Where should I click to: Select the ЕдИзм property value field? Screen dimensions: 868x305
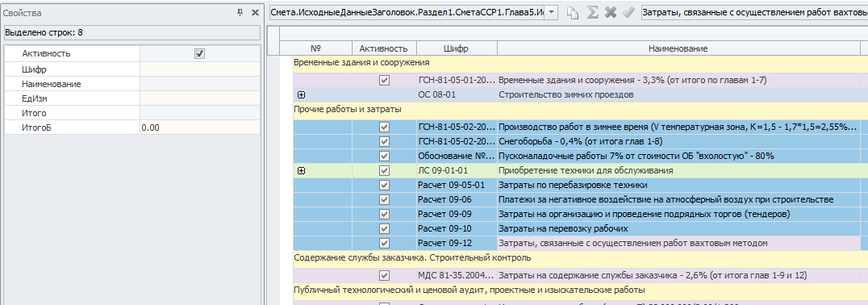tap(199, 98)
